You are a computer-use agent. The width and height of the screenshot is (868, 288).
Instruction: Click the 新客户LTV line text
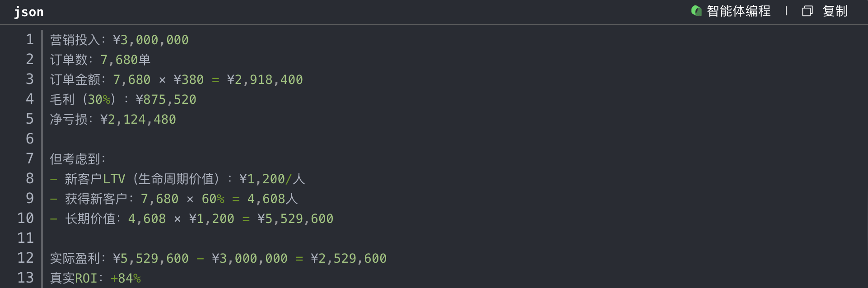(177, 179)
